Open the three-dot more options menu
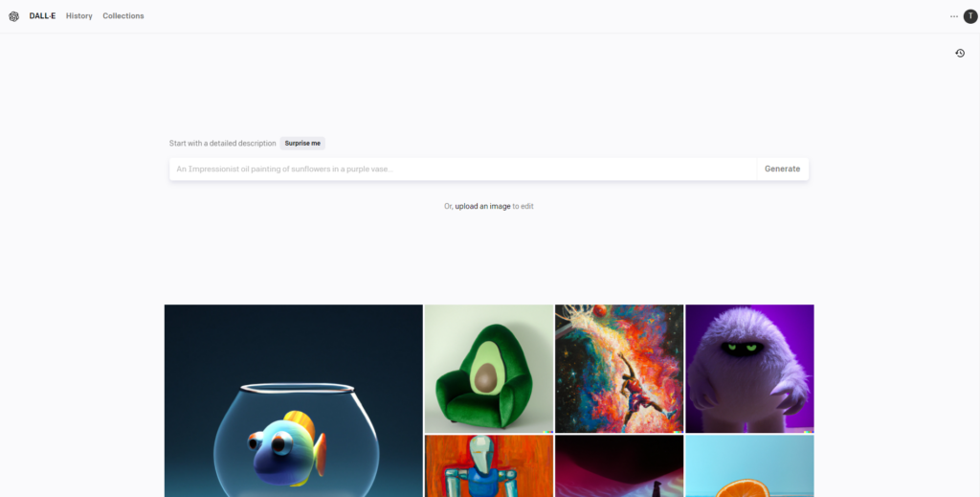Image resolution: width=980 pixels, height=497 pixels. (x=954, y=16)
